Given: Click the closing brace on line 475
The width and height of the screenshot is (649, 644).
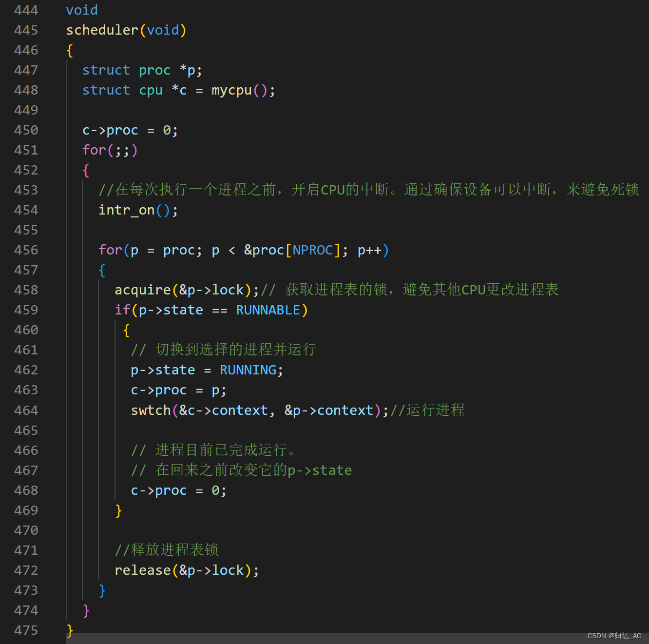Looking at the screenshot, I should pyautogui.click(x=69, y=630).
